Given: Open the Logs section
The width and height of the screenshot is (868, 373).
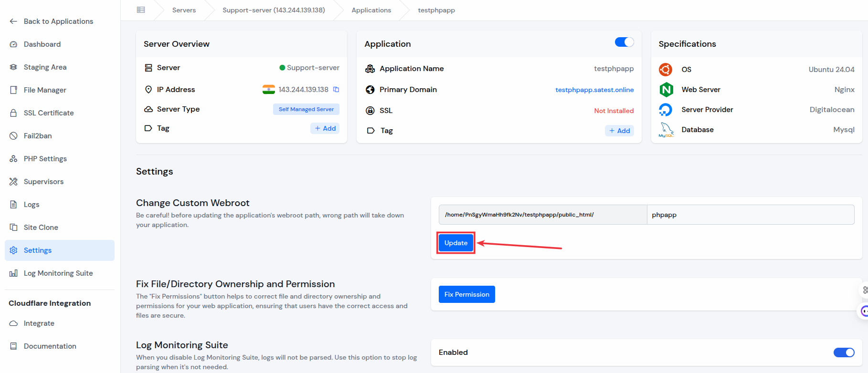Looking at the screenshot, I should [60, 205].
